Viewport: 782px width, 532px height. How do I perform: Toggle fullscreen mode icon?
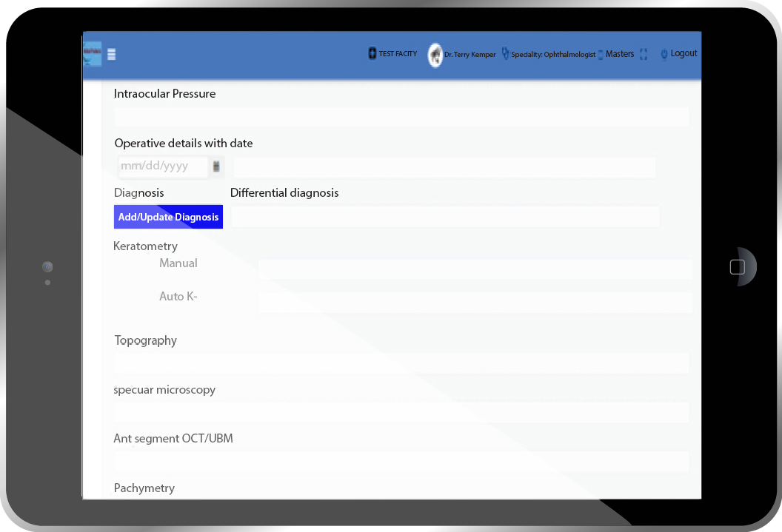[644, 54]
